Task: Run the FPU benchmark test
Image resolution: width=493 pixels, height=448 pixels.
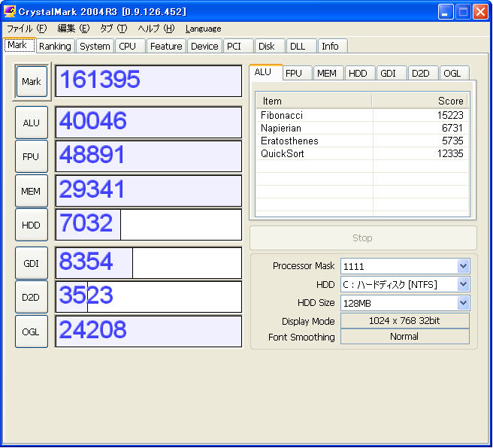Action: point(32,156)
